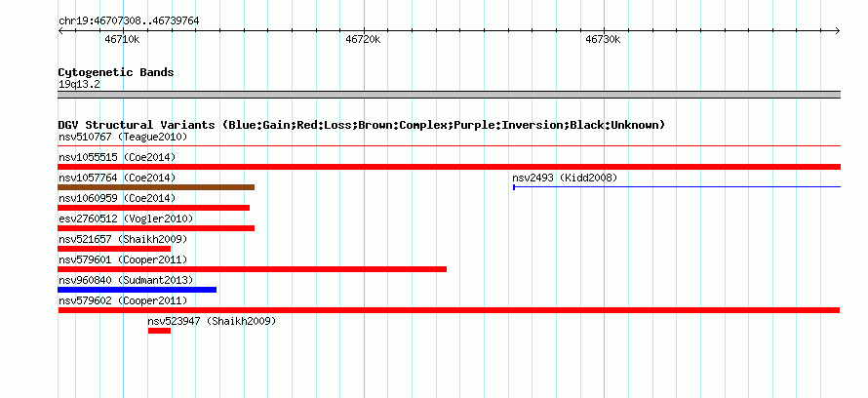Click the nsv2493 (Kidd2008) label
The image size is (868, 398).
[x=565, y=178]
